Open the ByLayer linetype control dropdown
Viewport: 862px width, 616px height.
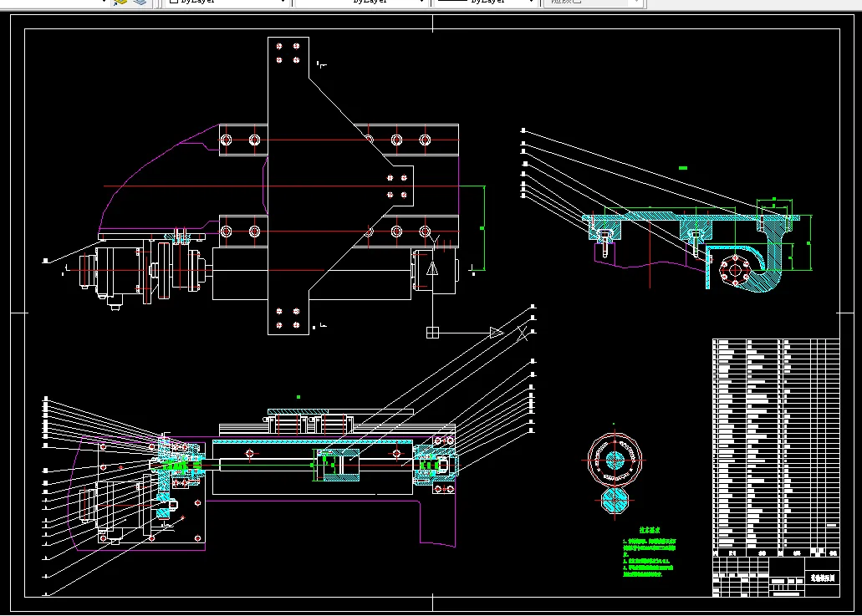360,3
